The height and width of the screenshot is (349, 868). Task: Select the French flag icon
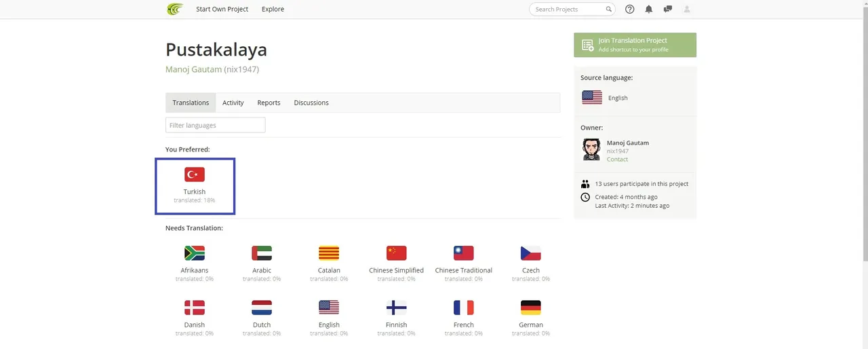tap(464, 308)
